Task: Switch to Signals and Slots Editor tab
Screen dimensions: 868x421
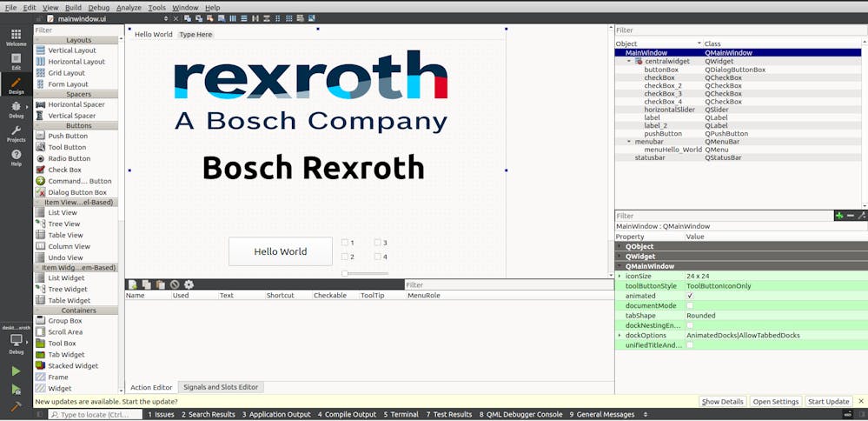Action: tap(221, 387)
